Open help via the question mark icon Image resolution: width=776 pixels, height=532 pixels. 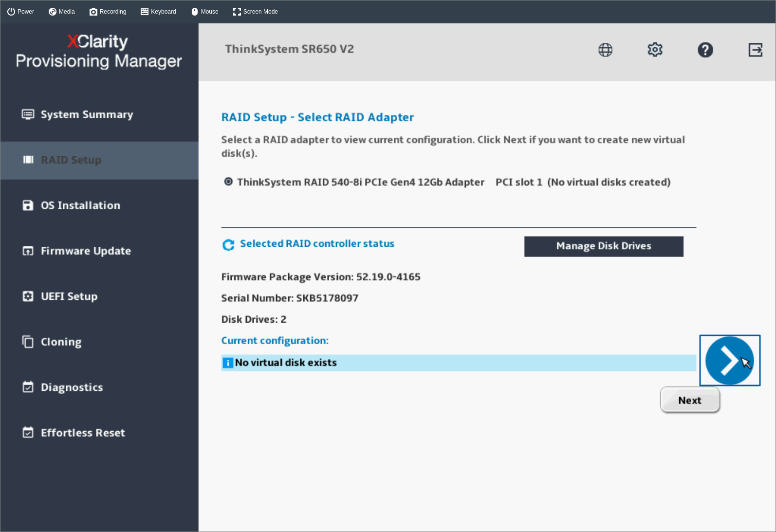(x=705, y=50)
